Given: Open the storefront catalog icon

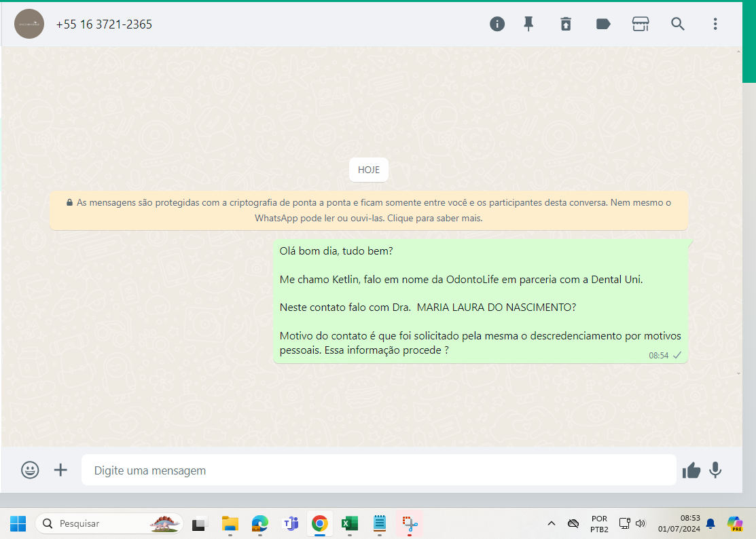Looking at the screenshot, I should point(640,24).
